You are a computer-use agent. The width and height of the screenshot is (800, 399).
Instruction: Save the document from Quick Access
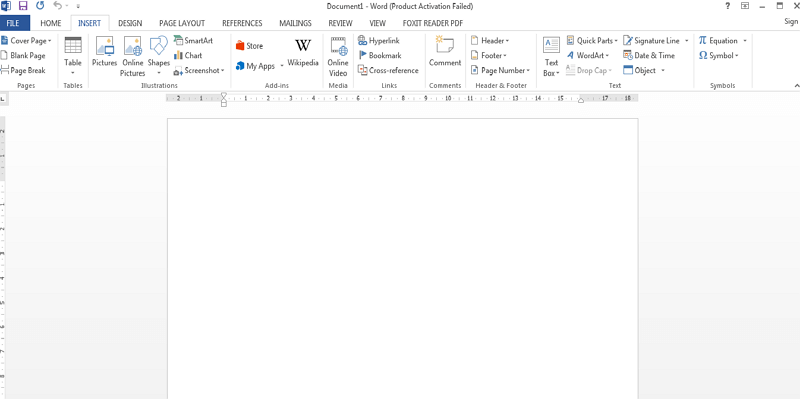pyautogui.click(x=22, y=6)
